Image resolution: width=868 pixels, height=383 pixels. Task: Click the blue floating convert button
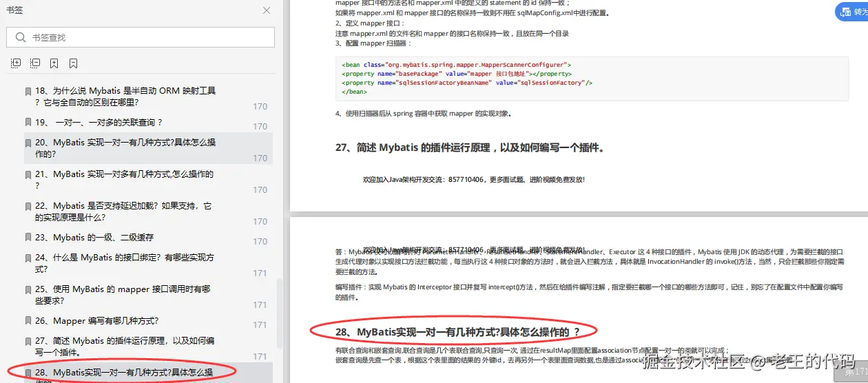[852, 12]
